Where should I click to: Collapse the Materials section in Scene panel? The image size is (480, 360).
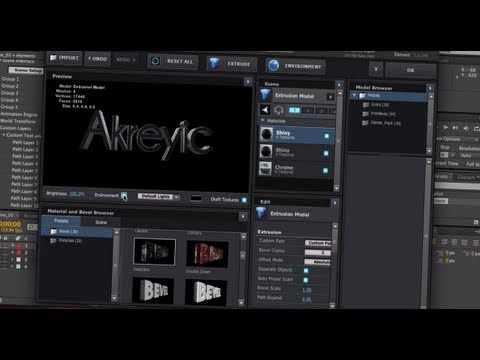[263, 120]
